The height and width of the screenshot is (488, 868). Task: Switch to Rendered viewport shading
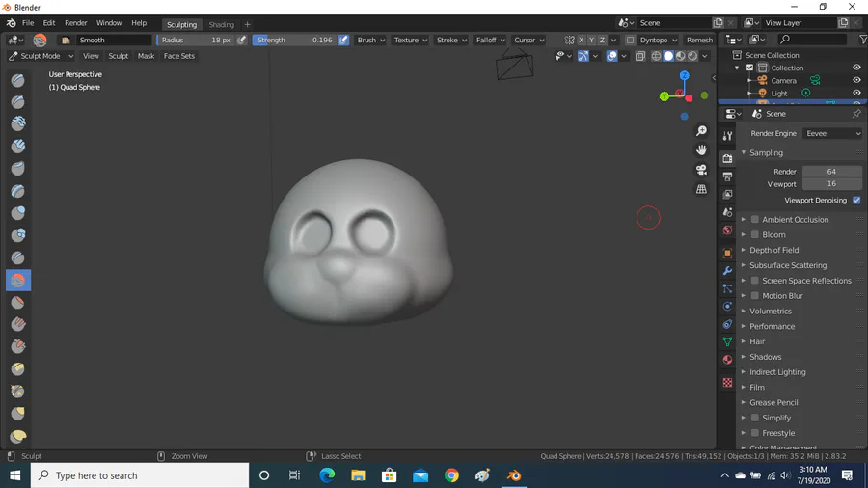point(692,56)
